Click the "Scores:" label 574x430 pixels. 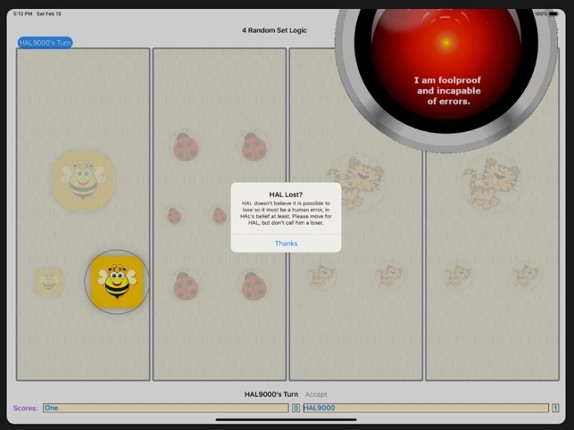25,408
